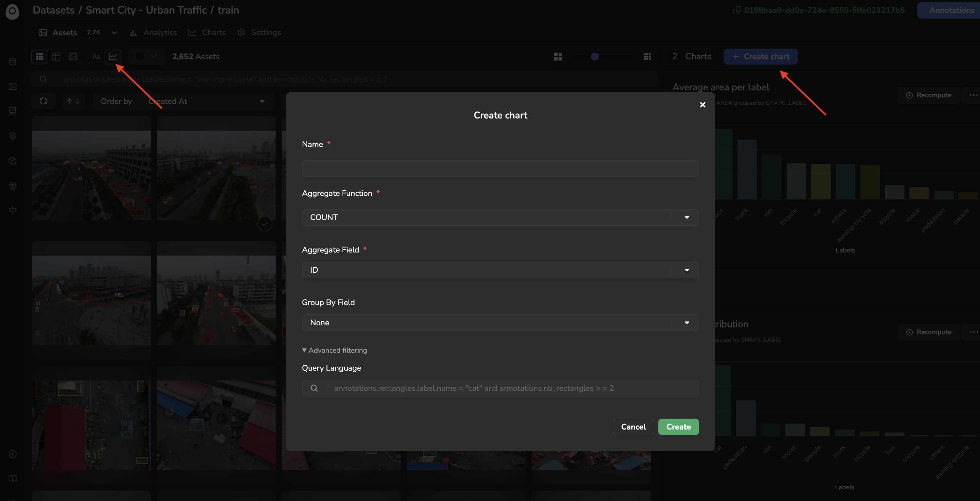Image resolution: width=980 pixels, height=501 pixels.
Task: Click the asset search query field
Action: click(344, 79)
